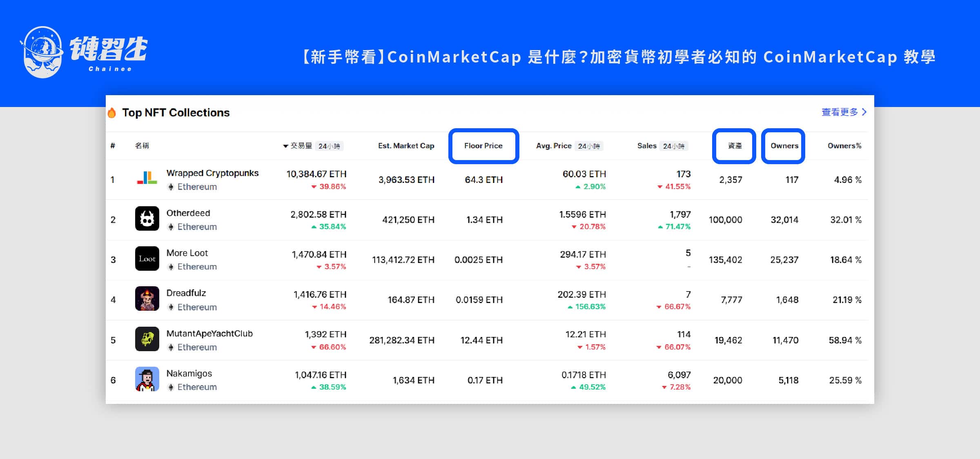Sort by the Owners column header

[x=784, y=146]
